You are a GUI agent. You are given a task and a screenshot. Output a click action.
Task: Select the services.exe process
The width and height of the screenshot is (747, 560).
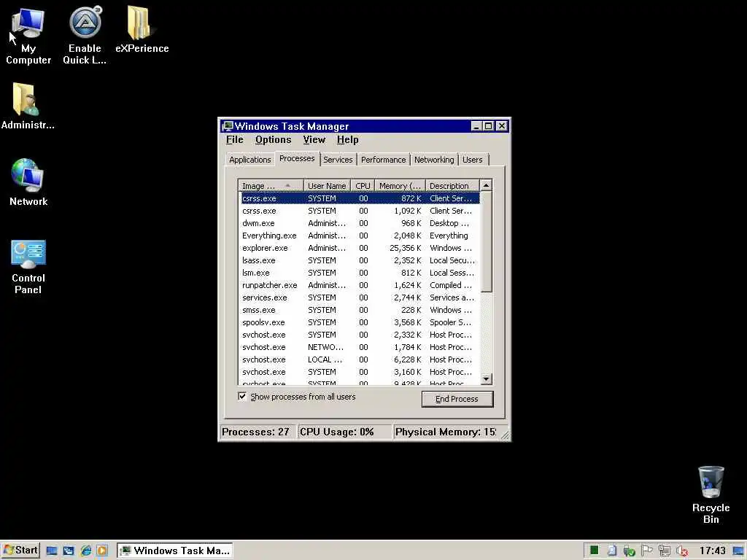tap(359, 297)
